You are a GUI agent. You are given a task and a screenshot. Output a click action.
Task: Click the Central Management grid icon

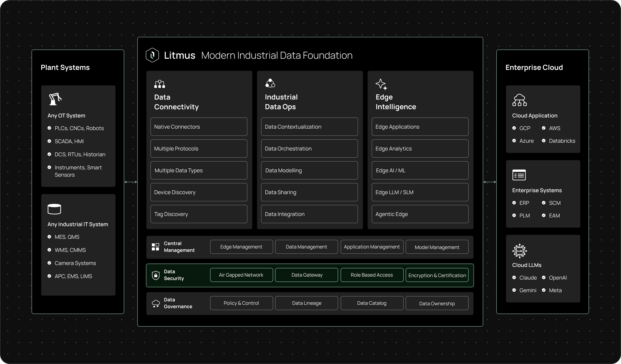pos(155,247)
